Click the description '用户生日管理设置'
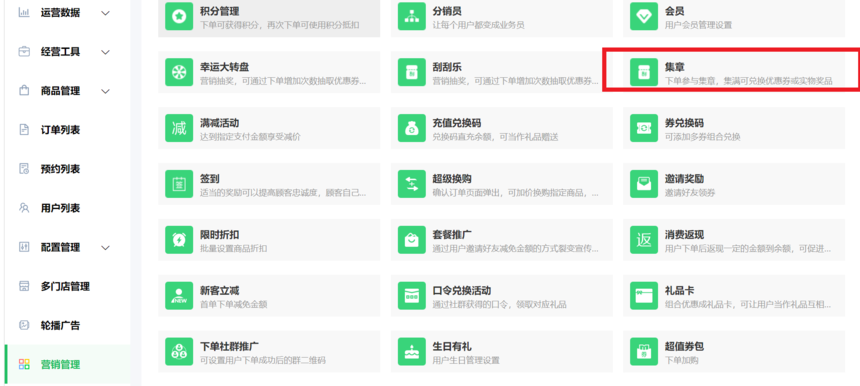The width and height of the screenshot is (860, 386). pyautogui.click(x=466, y=361)
